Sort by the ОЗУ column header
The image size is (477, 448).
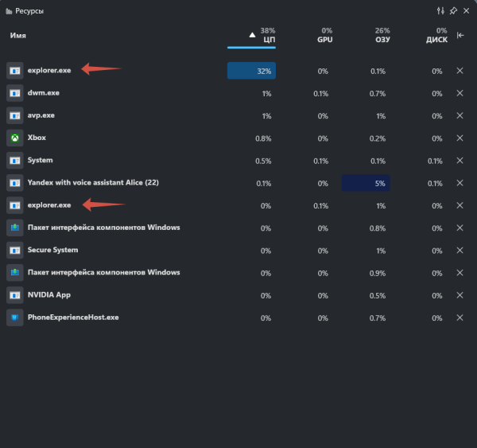click(382, 36)
